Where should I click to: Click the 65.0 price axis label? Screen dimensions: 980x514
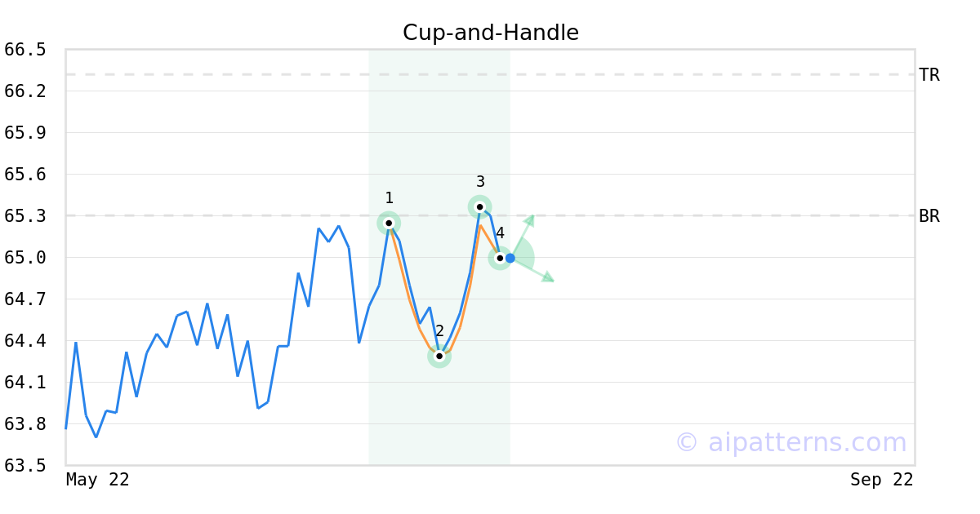tap(25, 258)
